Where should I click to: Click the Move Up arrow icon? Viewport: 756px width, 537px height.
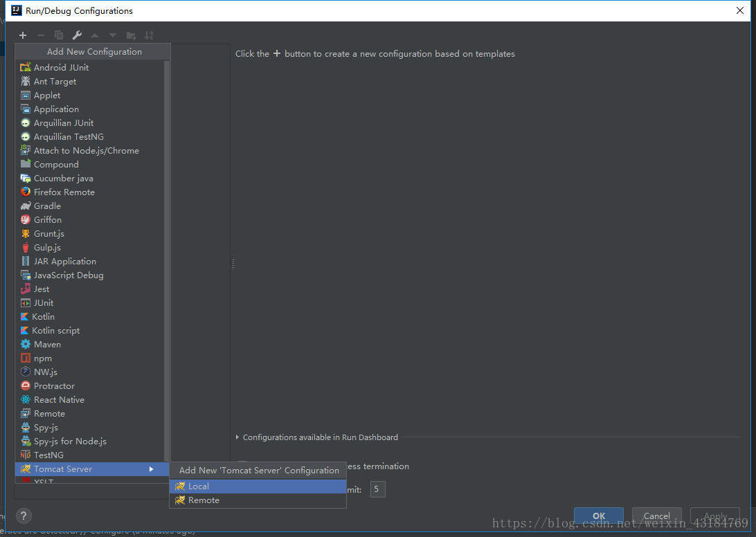coord(95,35)
